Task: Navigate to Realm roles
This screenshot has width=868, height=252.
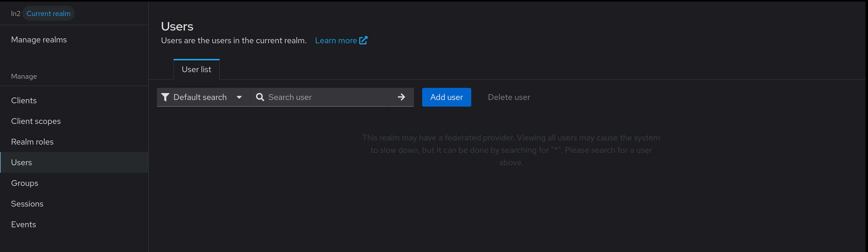Action: click(x=32, y=142)
